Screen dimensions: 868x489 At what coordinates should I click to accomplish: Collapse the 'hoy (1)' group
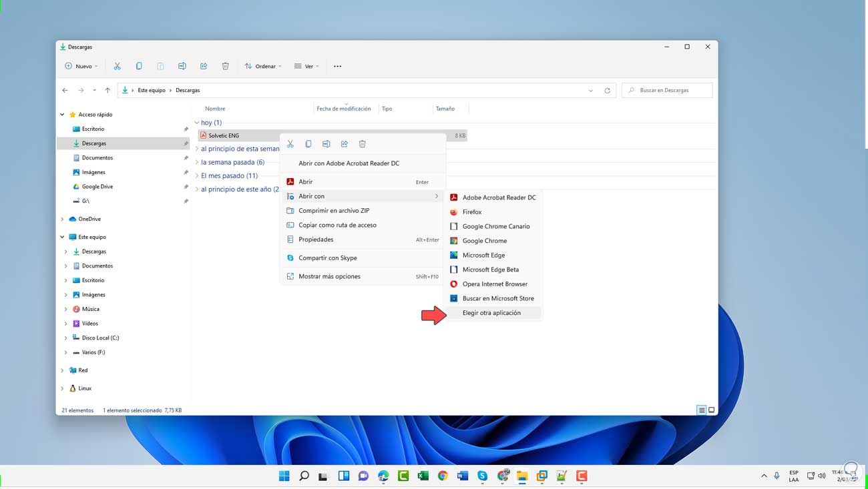tap(197, 123)
